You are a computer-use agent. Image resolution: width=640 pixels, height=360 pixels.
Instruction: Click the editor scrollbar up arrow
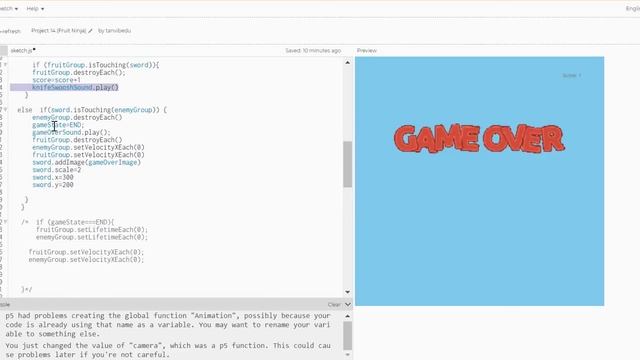(x=347, y=62)
